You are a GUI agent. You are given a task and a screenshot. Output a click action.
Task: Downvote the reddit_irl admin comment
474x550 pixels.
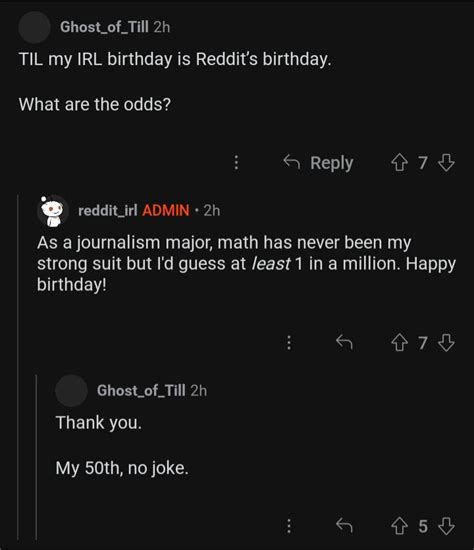(447, 343)
